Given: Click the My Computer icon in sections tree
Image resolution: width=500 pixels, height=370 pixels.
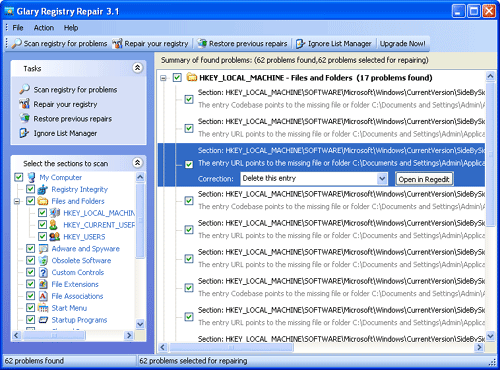Looking at the screenshot, I should click(31, 177).
